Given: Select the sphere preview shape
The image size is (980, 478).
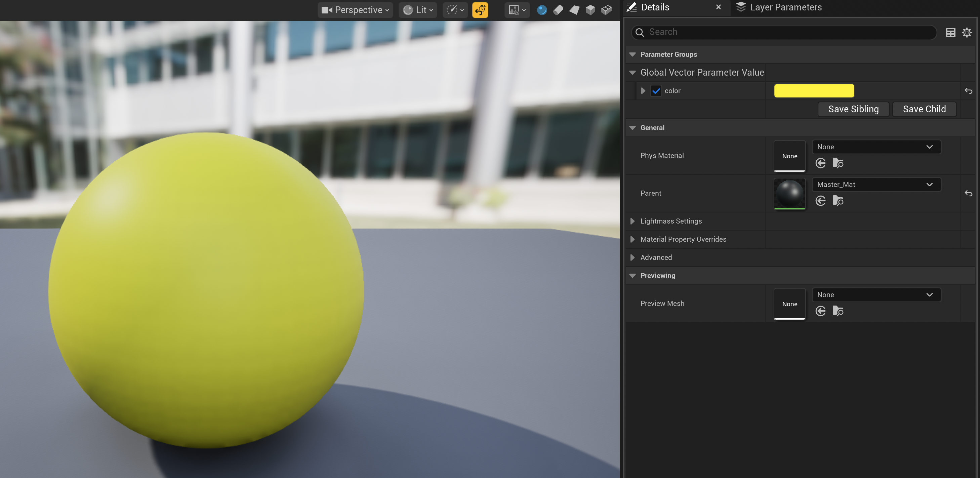Looking at the screenshot, I should click(542, 10).
